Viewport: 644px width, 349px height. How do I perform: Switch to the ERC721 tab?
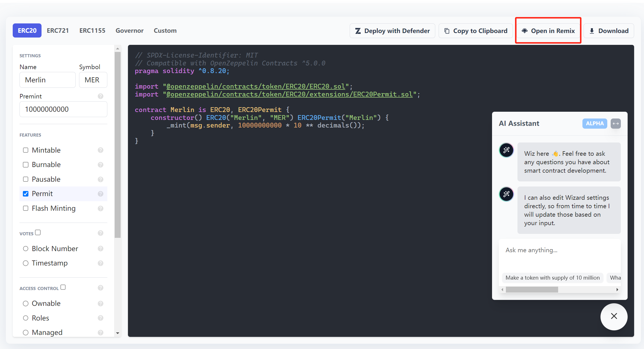58,30
